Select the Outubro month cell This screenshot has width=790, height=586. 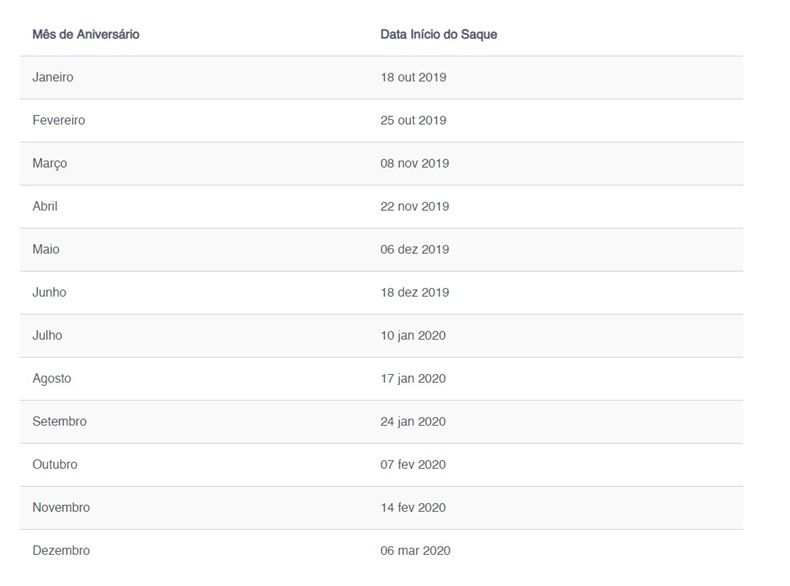55,464
